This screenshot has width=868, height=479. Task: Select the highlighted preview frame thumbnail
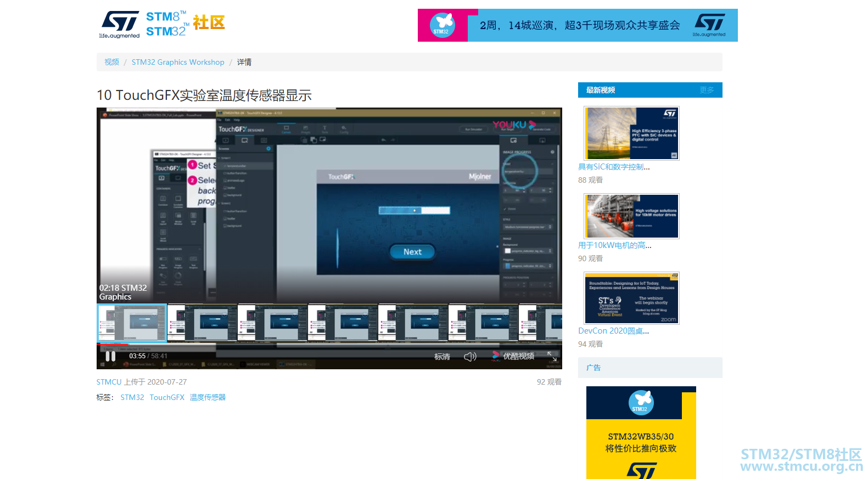pos(132,323)
